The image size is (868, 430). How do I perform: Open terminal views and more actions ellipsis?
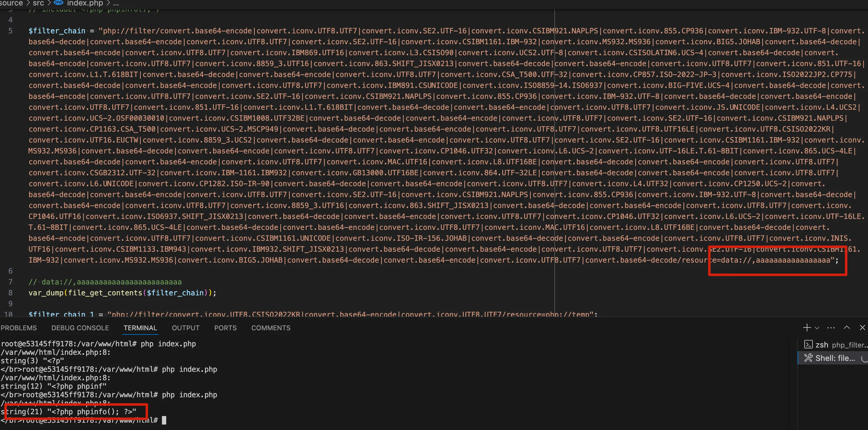pos(831,328)
